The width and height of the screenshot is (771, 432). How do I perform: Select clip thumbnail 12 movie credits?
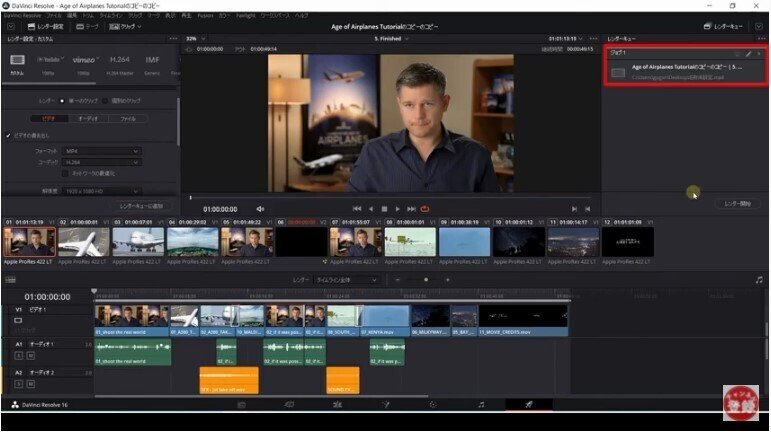[x=628, y=242]
